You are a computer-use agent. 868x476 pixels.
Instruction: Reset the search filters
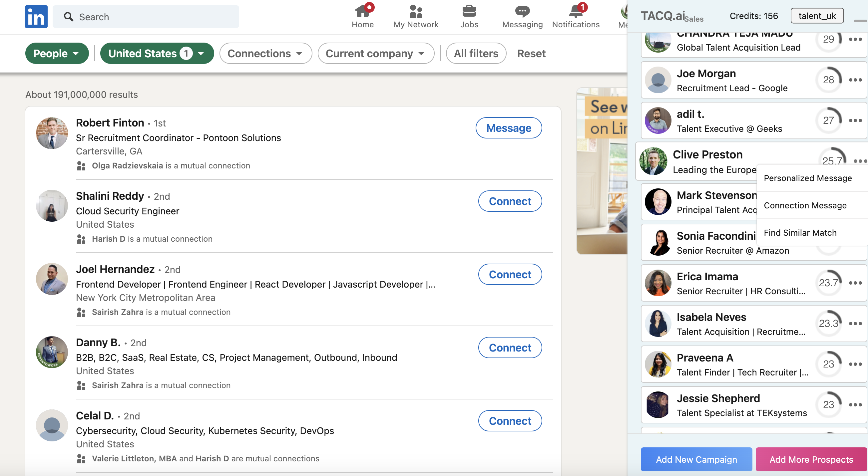tap(531, 53)
